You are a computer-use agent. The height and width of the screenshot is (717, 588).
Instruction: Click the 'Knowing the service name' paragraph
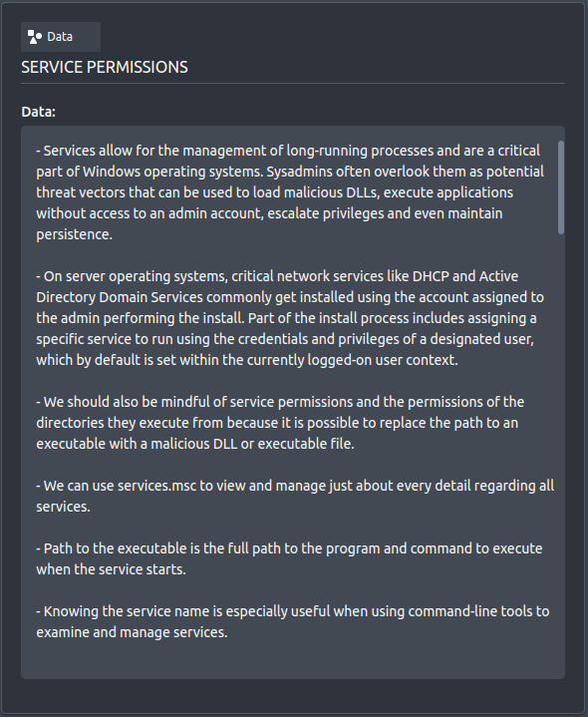tap(292, 621)
